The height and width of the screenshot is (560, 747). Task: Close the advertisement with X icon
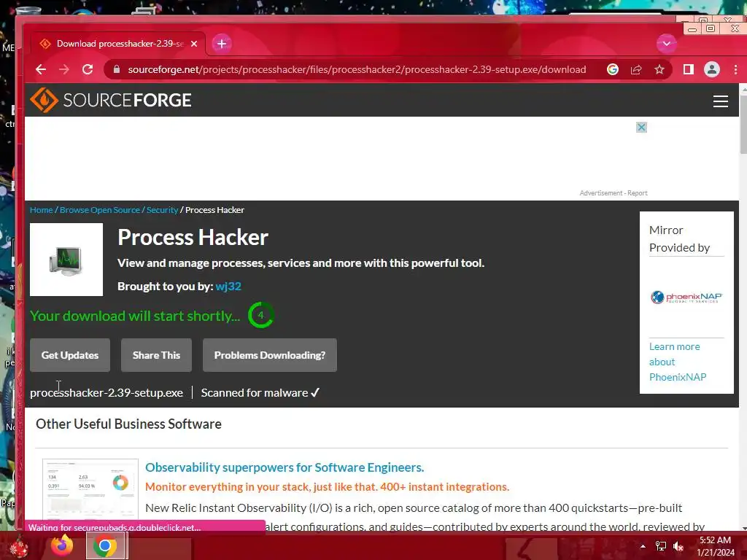pyautogui.click(x=641, y=127)
